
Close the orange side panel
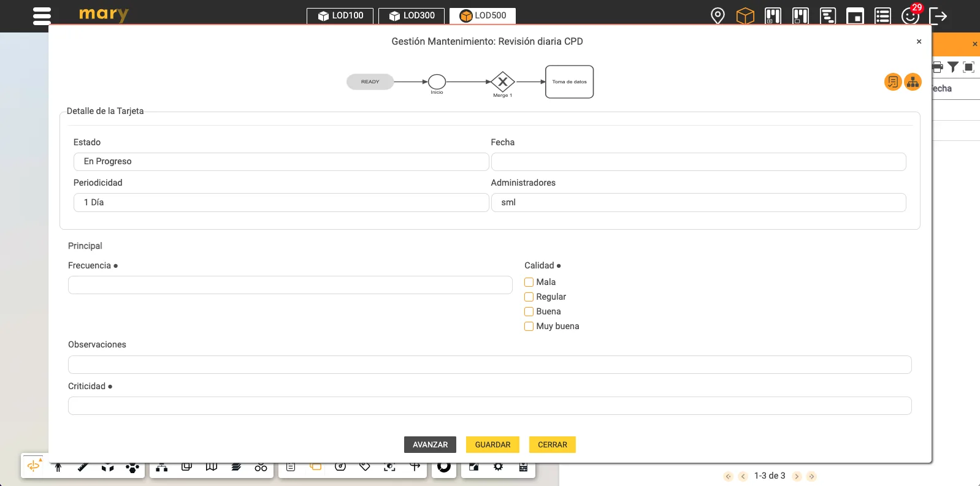coord(975,44)
